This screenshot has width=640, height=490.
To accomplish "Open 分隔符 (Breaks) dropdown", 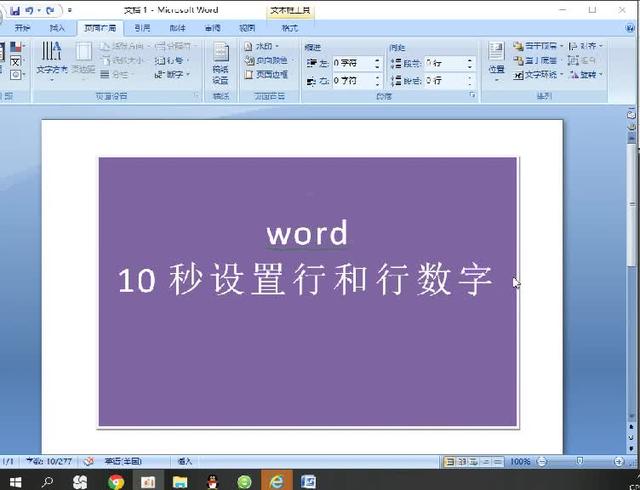I will 176,46.
